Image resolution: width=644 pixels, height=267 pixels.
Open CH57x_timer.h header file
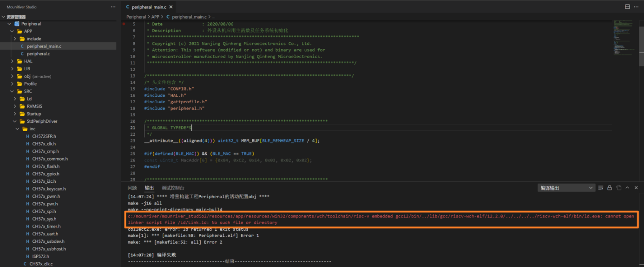point(46,227)
